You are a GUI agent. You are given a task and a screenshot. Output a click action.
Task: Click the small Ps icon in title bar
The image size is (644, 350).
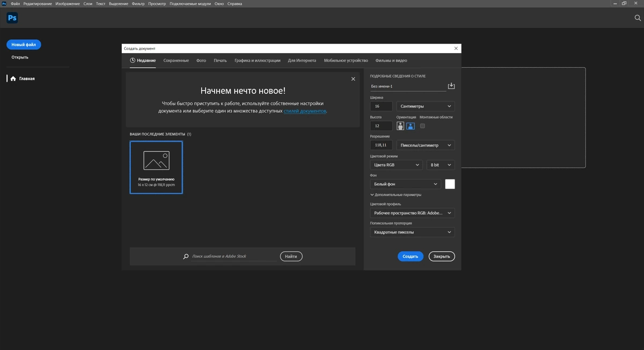(4, 4)
